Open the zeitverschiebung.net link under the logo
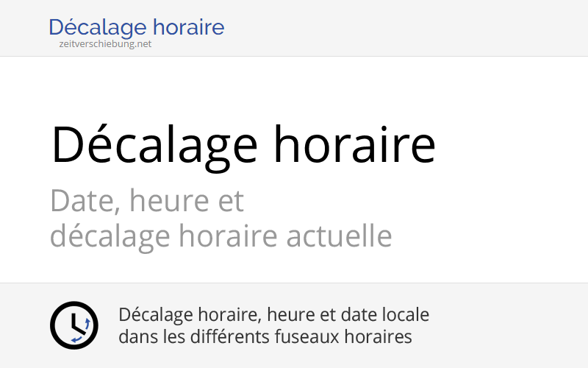The width and height of the screenshot is (588, 368). pyautogui.click(x=106, y=43)
